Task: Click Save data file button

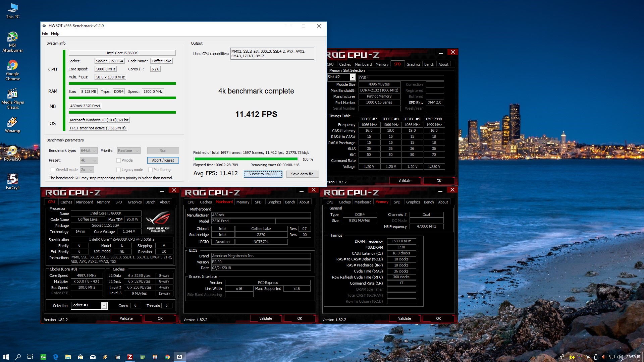Action: pos(302,174)
